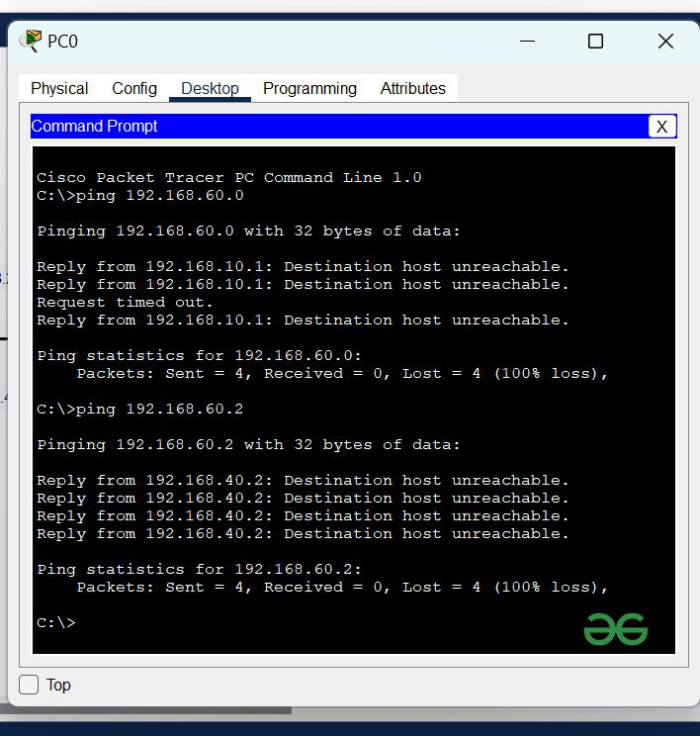Click 'Ping statistics for 192.168.60.2' line
Screen dimensions: 700x736
point(200,570)
